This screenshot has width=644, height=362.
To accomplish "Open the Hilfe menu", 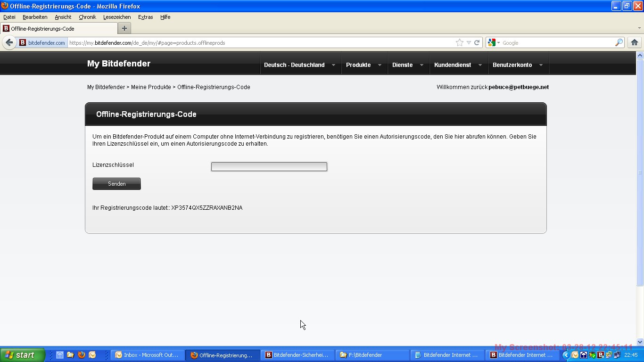I will (x=165, y=17).
